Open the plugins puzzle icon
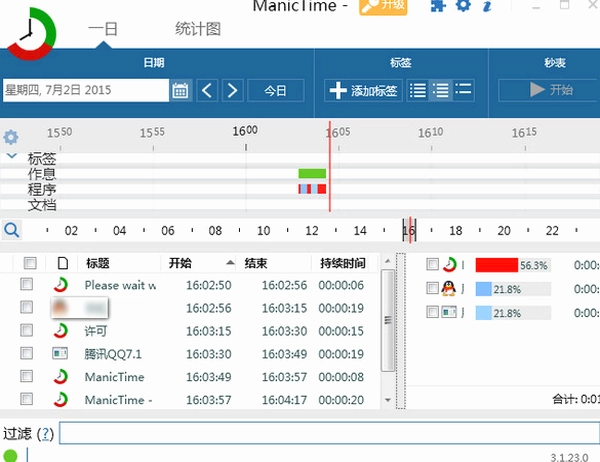The image size is (600, 462). (438, 5)
